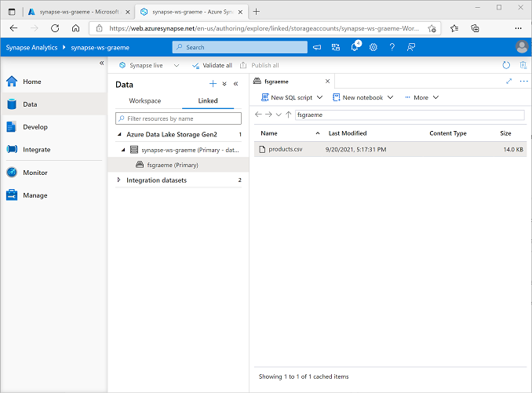Click the fsgraeme path field
Screen dimensions: 532x393
click(410, 115)
